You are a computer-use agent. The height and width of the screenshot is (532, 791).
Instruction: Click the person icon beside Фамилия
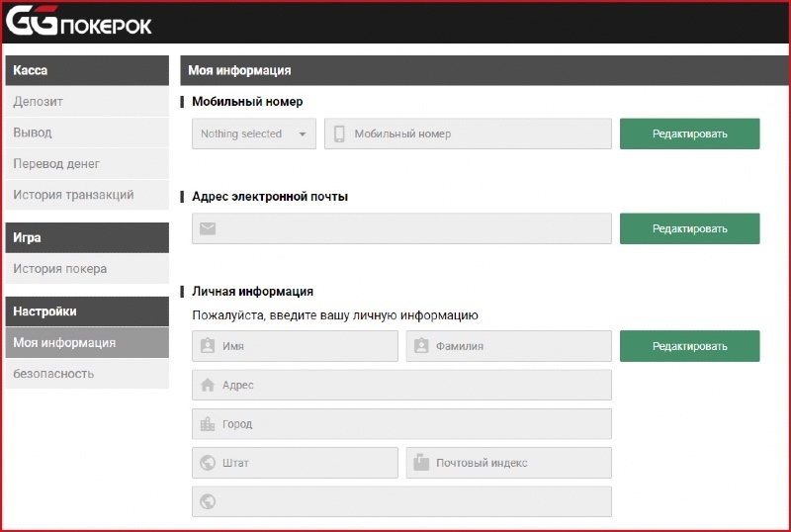(x=421, y=346)
